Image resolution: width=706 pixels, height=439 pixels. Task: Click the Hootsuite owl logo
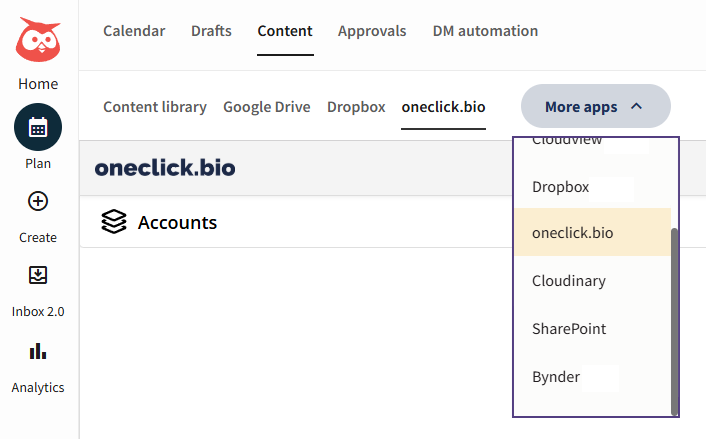[38, 40]
